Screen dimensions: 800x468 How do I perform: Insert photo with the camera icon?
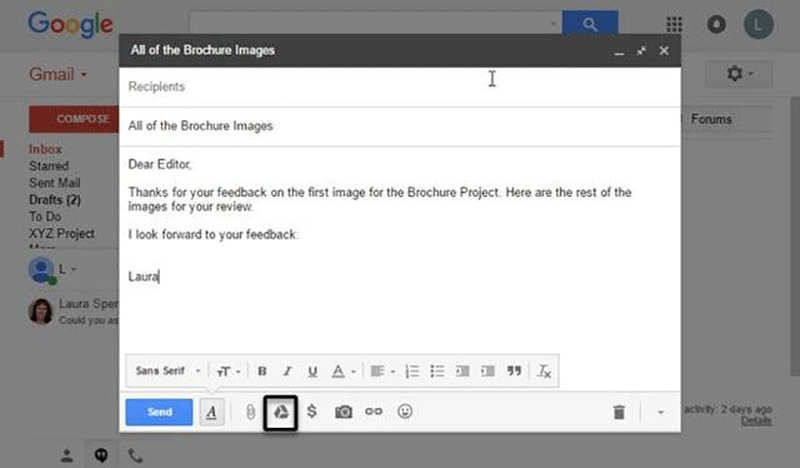(x=343, y=412)
